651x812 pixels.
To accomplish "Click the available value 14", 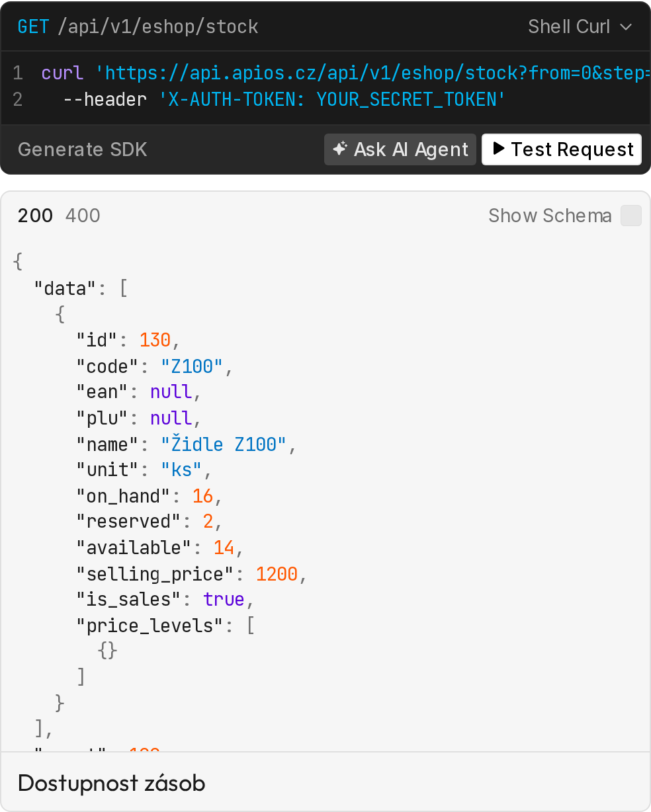I will point(224,548).
